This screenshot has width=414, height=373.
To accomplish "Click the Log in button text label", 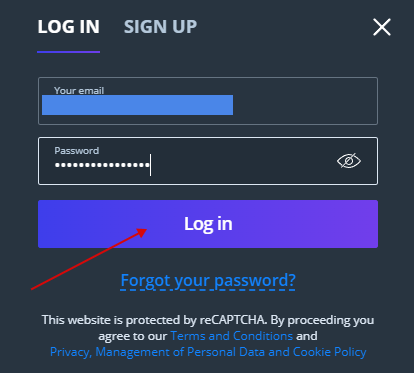I will pos(208,224).
